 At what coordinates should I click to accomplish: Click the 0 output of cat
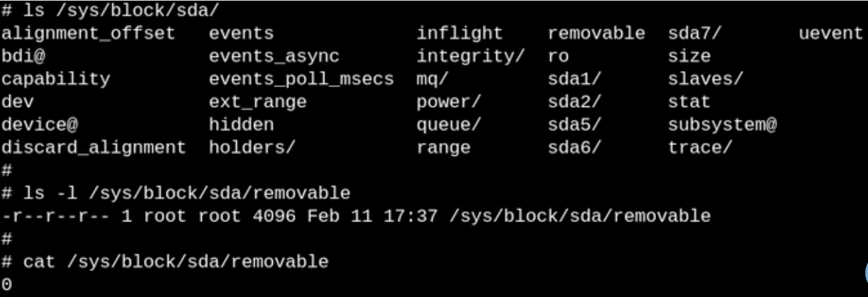pos(7,284)
